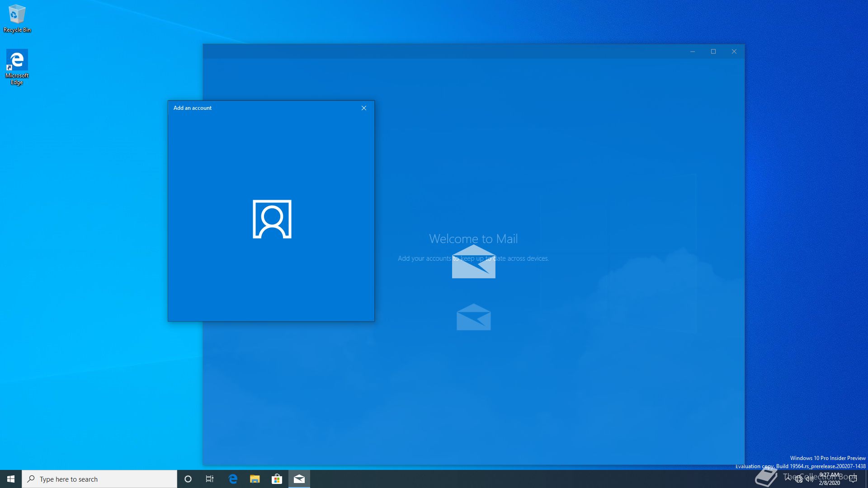Click the account avatar icon in dialog
The image size is (868, 488).
(272, 219)
